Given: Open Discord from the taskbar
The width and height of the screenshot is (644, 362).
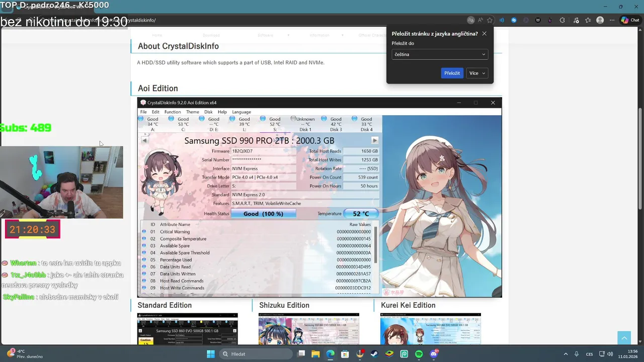Looking at the screenshot, I should [434, 354].
